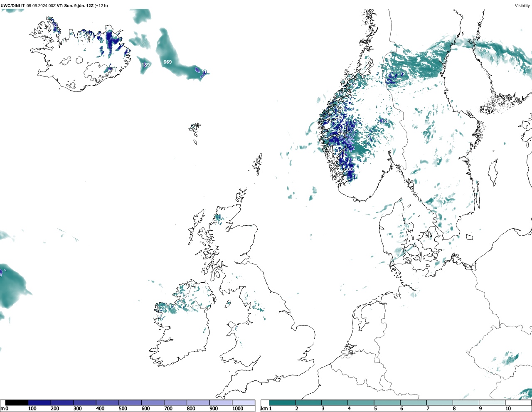
Task: Click the 10 tick label on km legend
Action: 508,409
